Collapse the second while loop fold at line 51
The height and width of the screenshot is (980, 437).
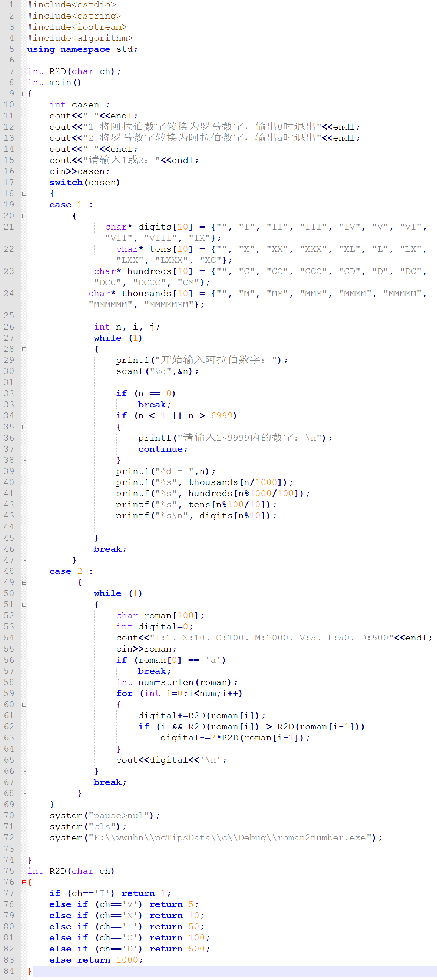click(x=24, y=605)
